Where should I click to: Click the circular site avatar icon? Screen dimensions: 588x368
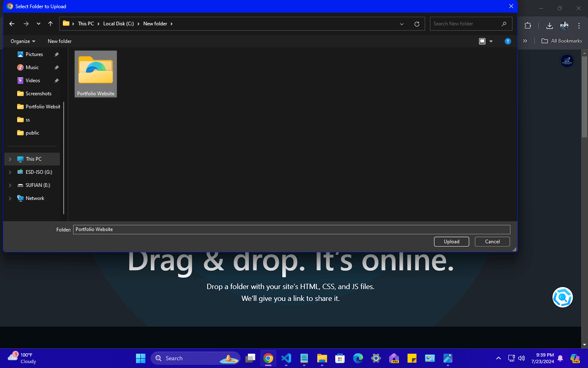(x=567, y=61)
